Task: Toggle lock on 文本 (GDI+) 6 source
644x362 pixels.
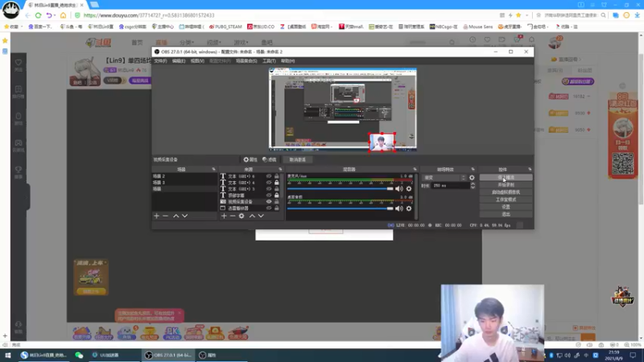Action: [276, 176]
